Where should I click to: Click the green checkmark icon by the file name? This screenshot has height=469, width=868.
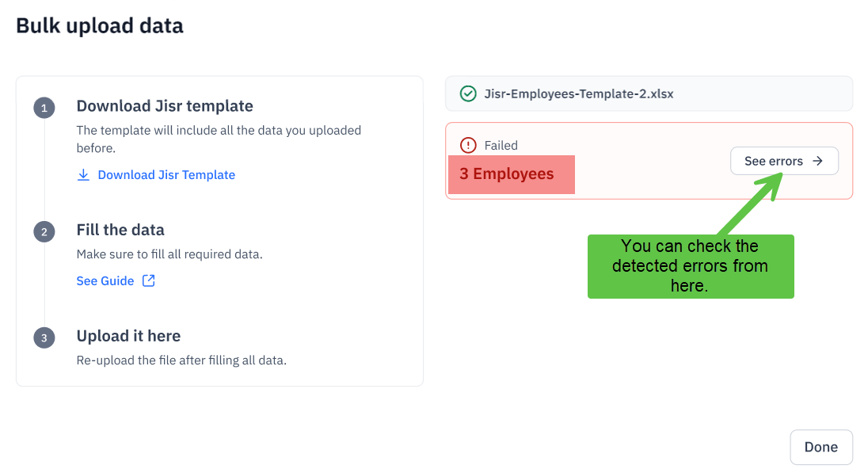[468, 93]
